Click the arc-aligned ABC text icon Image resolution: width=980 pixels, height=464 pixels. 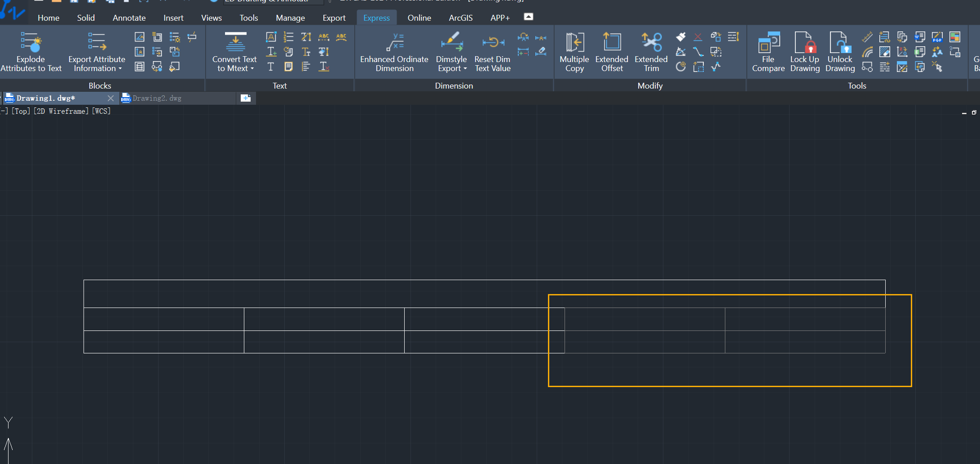point(341,37)
